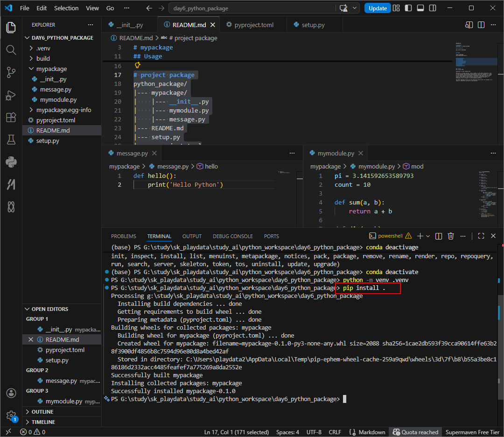Close the mymodule.py tab
This screenshot has height=437, width=504.
point(361,153)
